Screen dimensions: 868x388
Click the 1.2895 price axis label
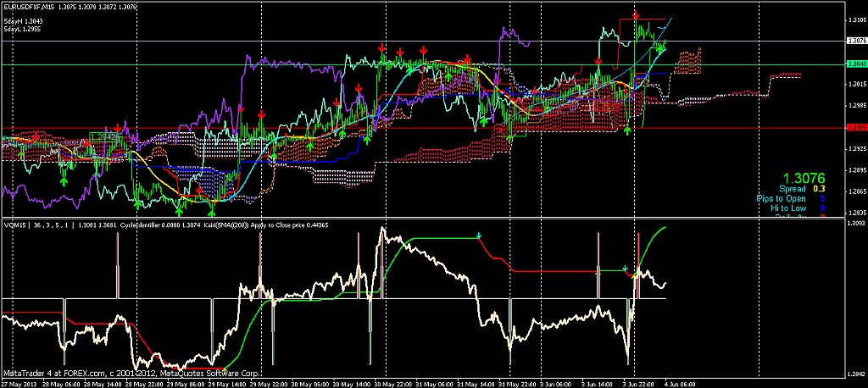(x=857, y=170)
